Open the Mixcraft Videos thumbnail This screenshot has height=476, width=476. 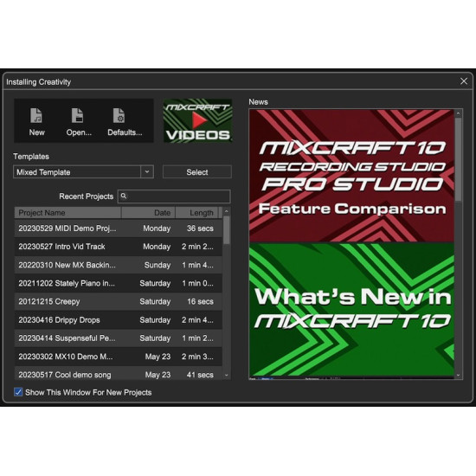(x=197, y=121)
